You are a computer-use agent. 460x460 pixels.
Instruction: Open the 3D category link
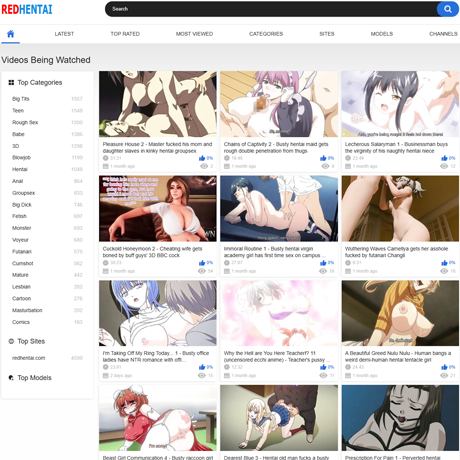click(x=16, y=146)
